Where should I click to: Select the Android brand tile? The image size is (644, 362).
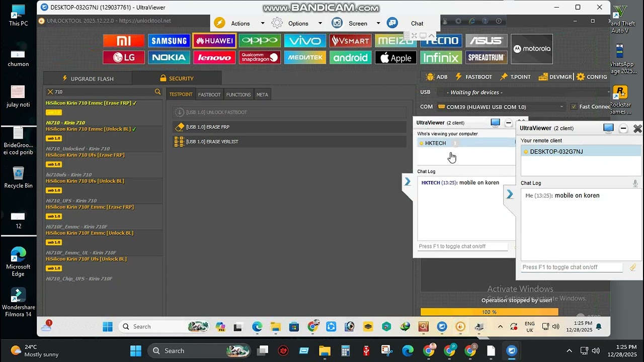(x=350, y=57)
